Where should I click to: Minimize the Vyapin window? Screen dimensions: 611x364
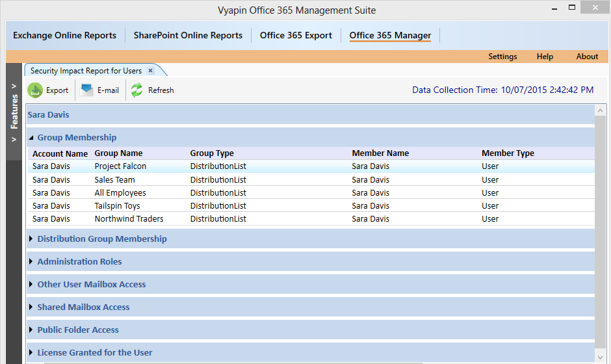[554, 8]
